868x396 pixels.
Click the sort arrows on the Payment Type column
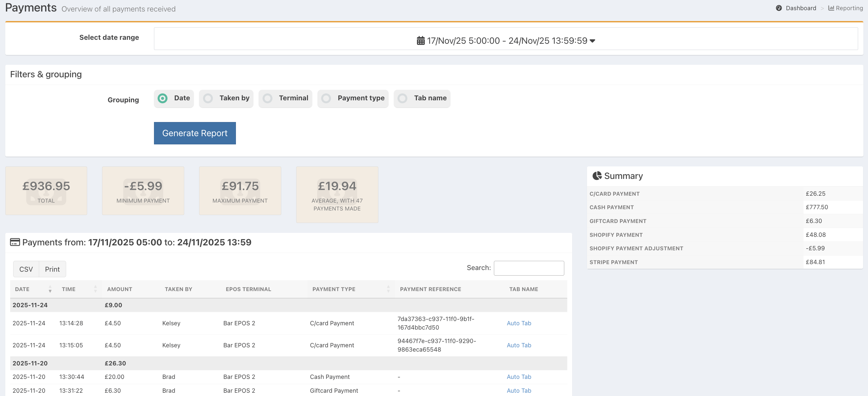388,289
